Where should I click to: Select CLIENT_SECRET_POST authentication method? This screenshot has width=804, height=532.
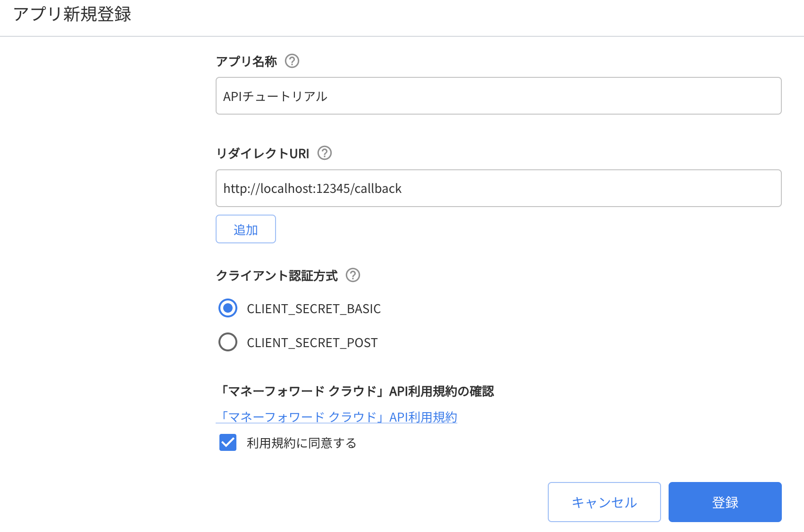(x=228, y=342)
